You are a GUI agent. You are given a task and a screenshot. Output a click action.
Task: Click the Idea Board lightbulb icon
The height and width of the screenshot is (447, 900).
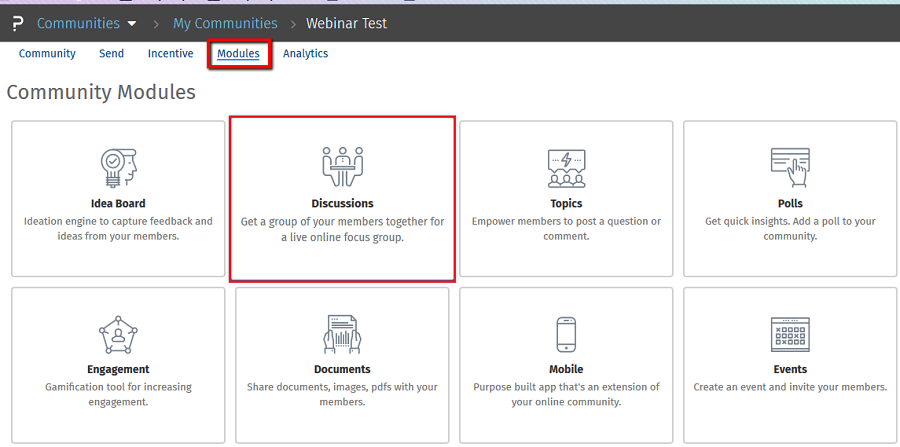tap(118, 168)
